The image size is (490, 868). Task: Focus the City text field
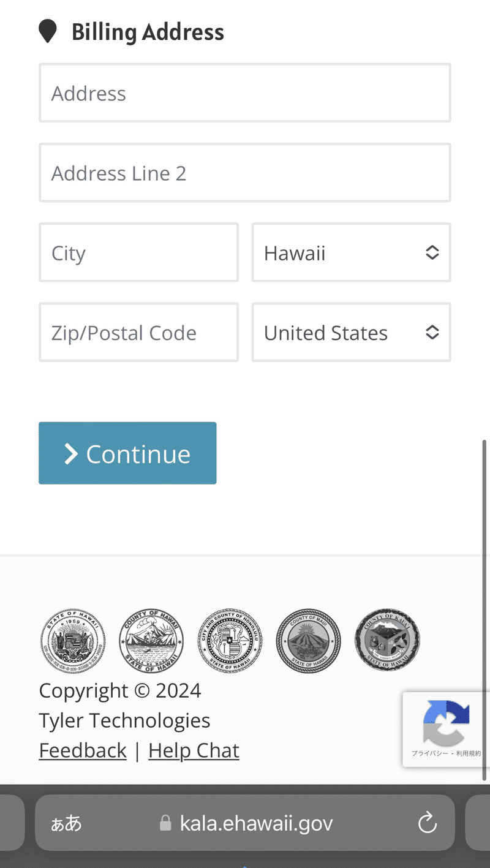coord(139,252)
